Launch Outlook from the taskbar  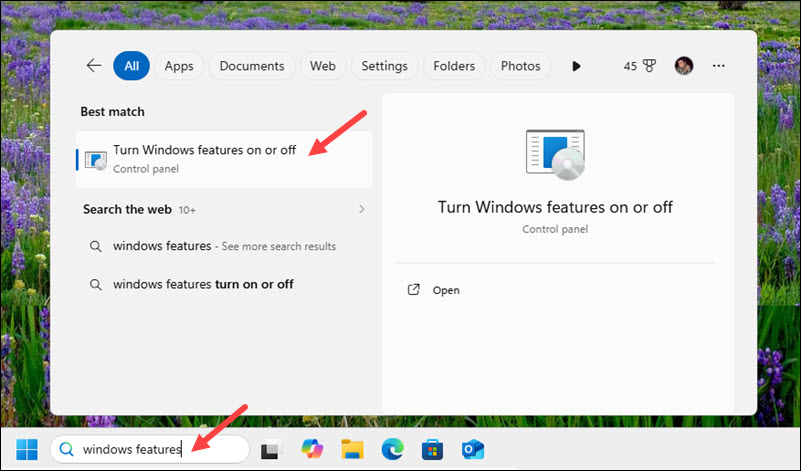pos(473,449)
